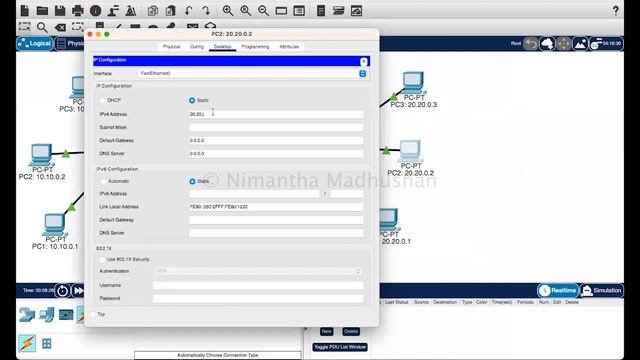Screen dimensions: 640x360
Task: Click the IPv4 Address input field
Action: [276, 114]
